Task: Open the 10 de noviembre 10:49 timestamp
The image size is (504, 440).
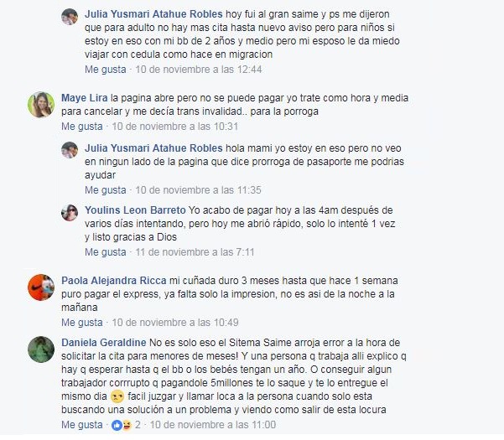Action: click(x=175, y=323)
